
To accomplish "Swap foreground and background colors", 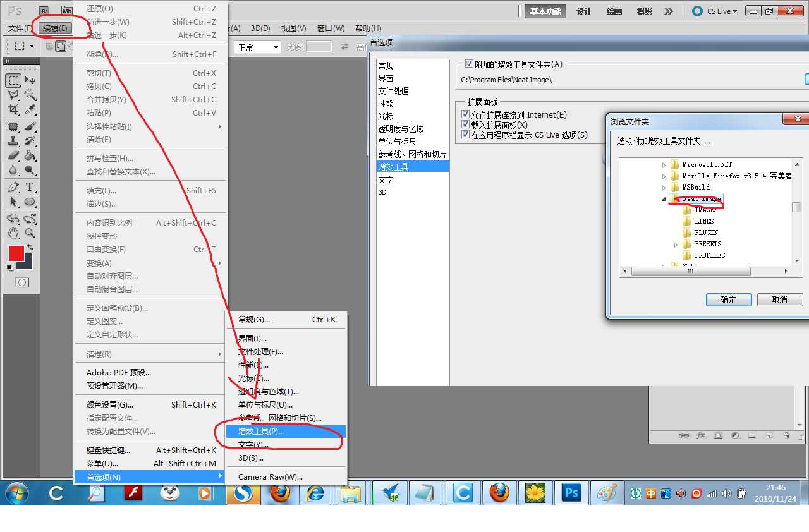I will pyautogui.click(x=30, y=247).
